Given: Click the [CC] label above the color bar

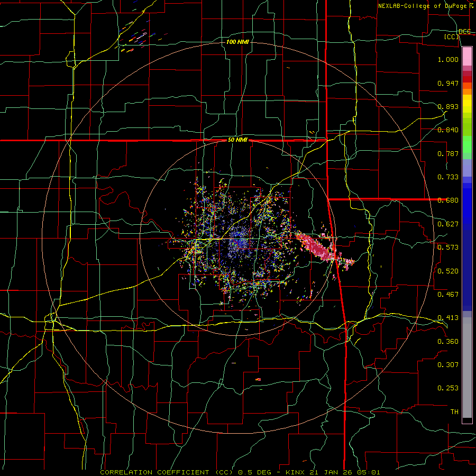Looking at the screenshot, I should [451, 36].
